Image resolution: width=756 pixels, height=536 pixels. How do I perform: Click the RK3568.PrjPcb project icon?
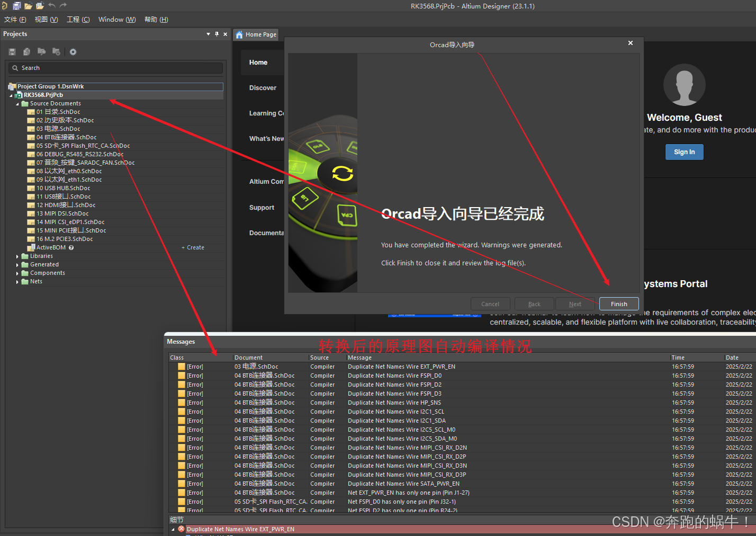pyautogui.click(x=19, y=95)
